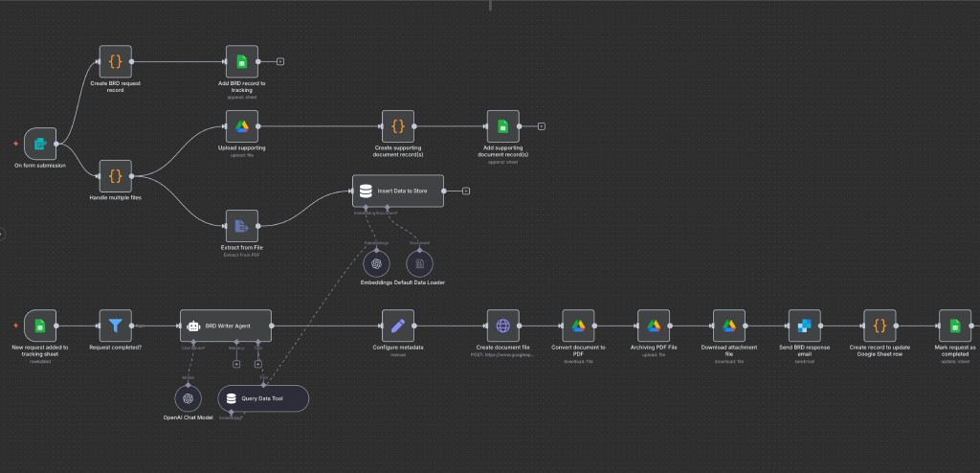Click 'append: sheet' under Add BRD record to tracking
This screenshot has width=980, height=473.
point(242,98)
